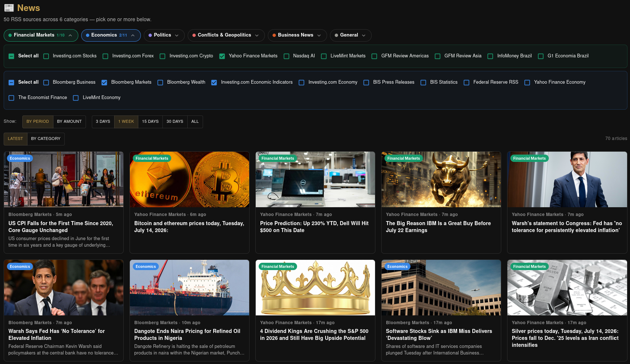Viewport: 630px width, 364px height.
Task: Check the Bloomberg Wealth source
Action: pyautogui.click(x=160, y=82)
